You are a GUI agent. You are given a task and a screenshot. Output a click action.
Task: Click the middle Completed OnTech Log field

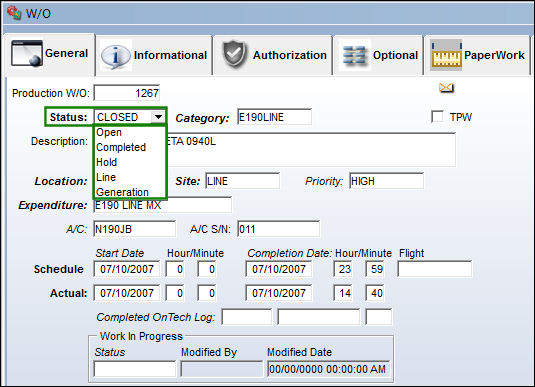318,317
